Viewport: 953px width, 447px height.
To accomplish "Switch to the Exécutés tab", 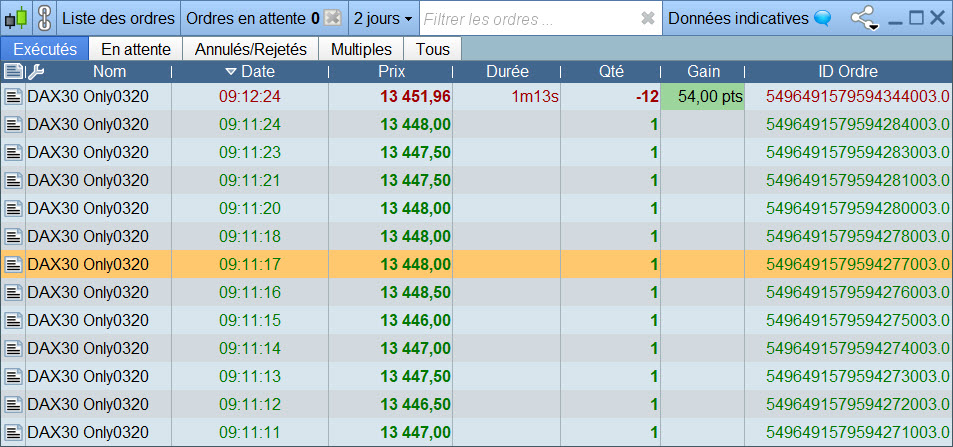I will coord(45,49).
